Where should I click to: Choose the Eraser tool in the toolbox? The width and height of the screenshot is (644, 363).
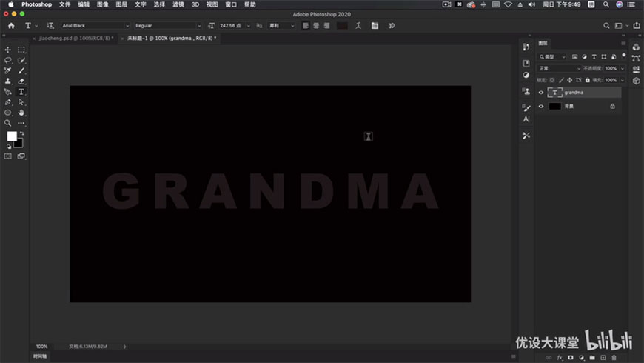pyautogui.click(x=21, y=81)
